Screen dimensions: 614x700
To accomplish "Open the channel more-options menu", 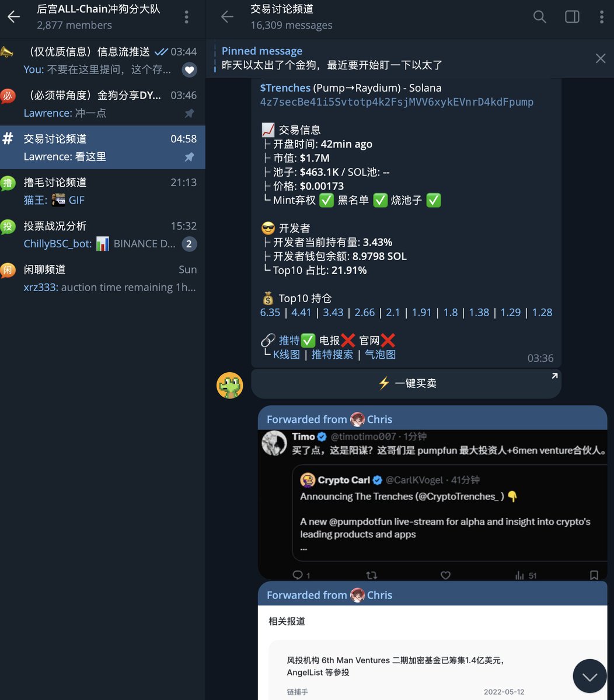I will coord(602,16).
